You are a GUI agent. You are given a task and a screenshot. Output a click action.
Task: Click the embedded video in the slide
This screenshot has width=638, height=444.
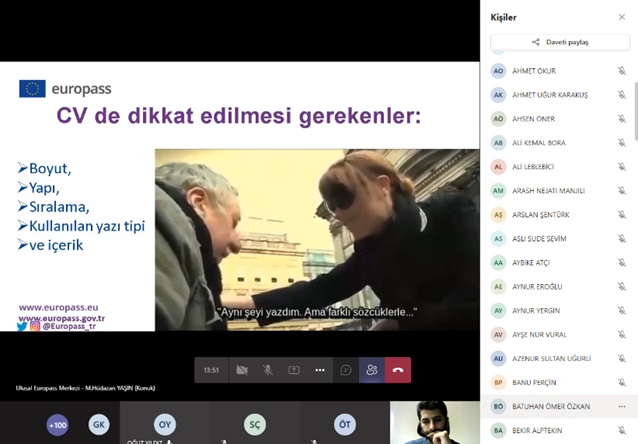(317, 240)
